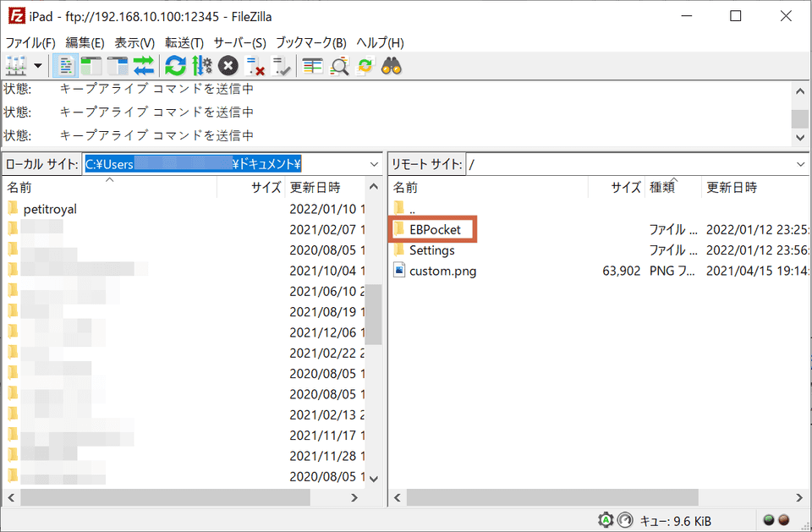Toggle the message log display
The width and height of the screenshot is (812, 532).
pos(65,65)
